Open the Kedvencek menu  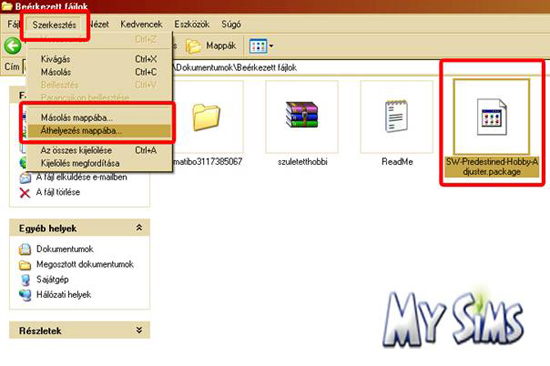[141, 24]
